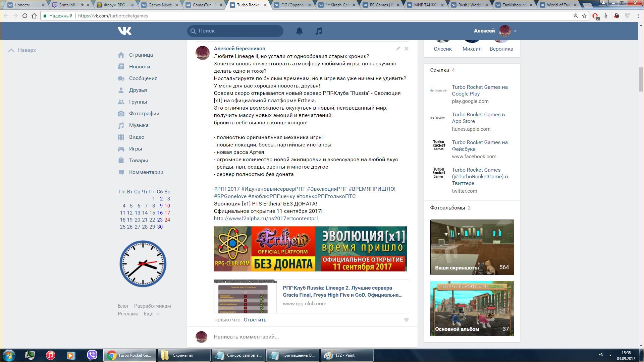Reload the page in Chrome
Screen dimensions: 644x362
tap(24, 16)
